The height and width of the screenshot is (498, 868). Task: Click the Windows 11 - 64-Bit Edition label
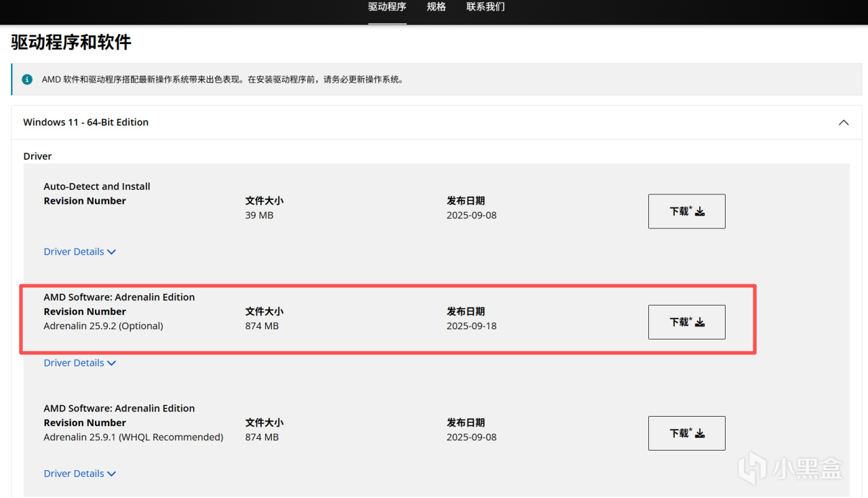coord(86,122)
